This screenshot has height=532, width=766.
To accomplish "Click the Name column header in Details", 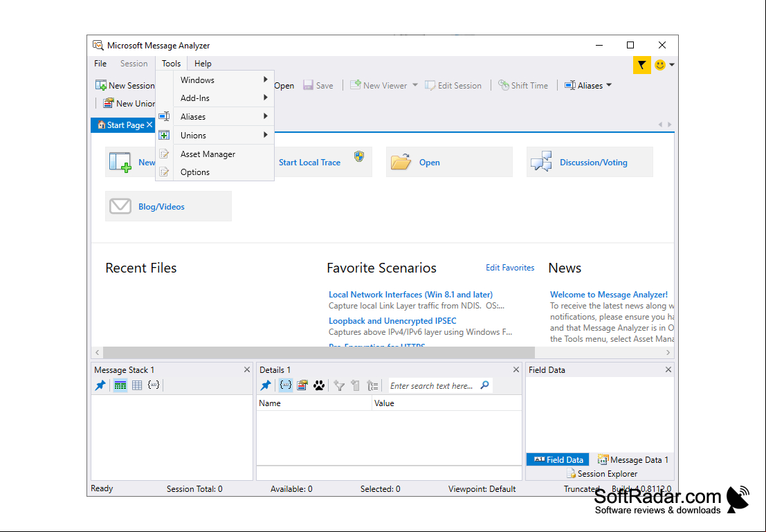I will [314, 403].
